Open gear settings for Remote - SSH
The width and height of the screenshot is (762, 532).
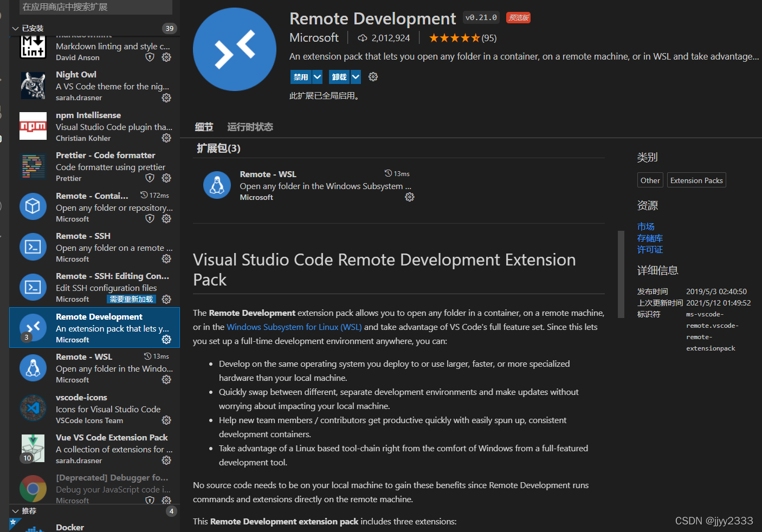point(166,259)
